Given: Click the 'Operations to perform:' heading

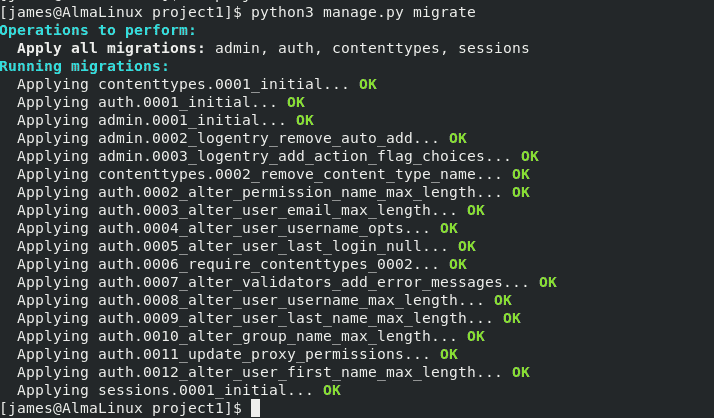Looking at the screenshot, I should tap(98, 31).
